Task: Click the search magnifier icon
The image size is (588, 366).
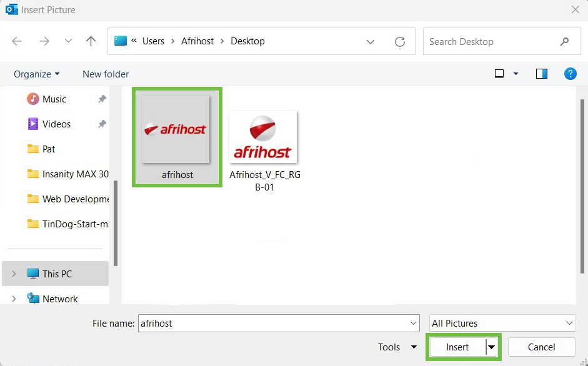Action: click(x=565, y=42)
